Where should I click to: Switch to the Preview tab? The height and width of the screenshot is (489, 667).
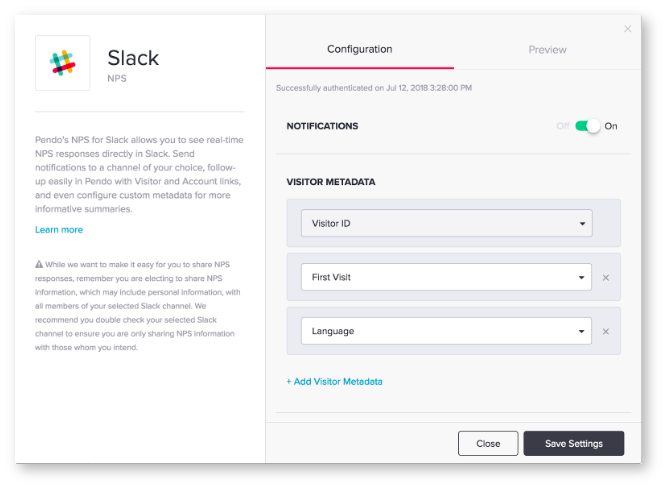point(547,50)
